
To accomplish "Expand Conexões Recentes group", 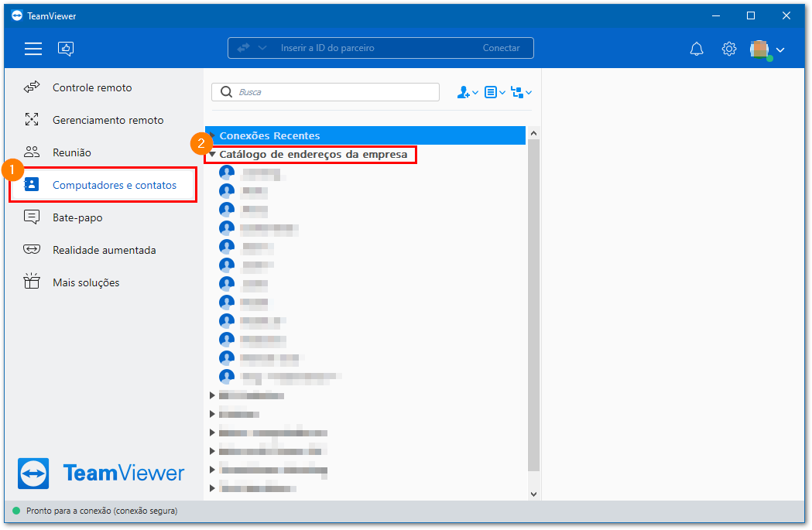I will 212,135.
